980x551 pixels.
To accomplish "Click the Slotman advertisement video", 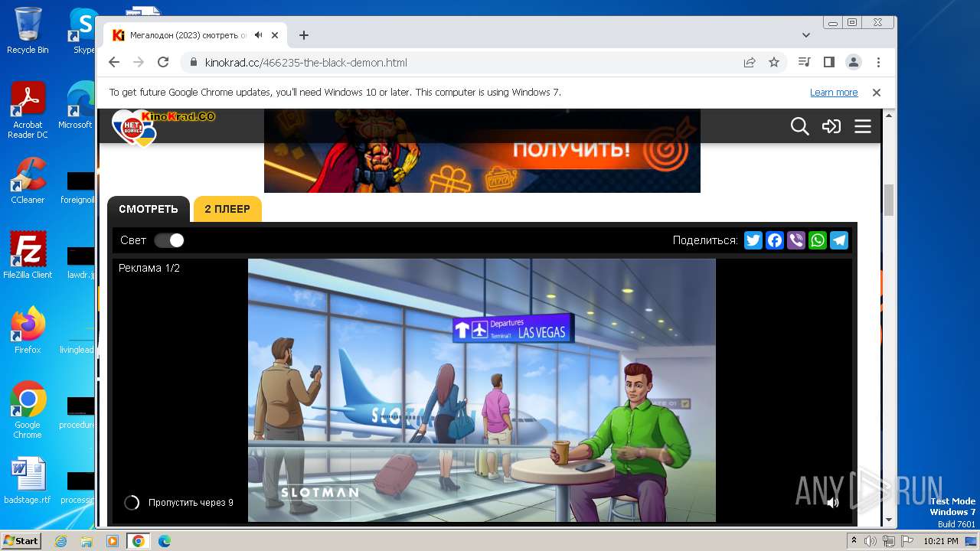I will click(x=482, y=390).
